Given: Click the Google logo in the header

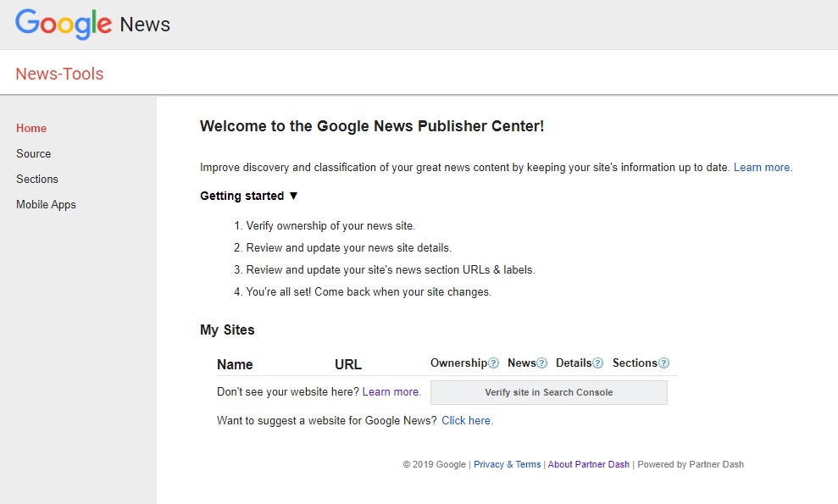Looking at the screenshot, I should pos(63,24).
